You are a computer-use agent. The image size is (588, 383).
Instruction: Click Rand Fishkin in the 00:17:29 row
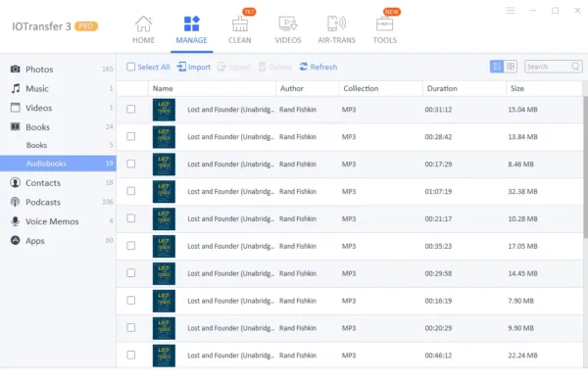298,165
